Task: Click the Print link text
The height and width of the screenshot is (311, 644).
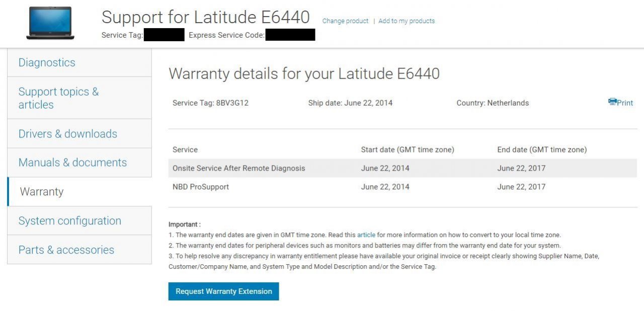Action: pyautogui.click(x=625, y=103)
